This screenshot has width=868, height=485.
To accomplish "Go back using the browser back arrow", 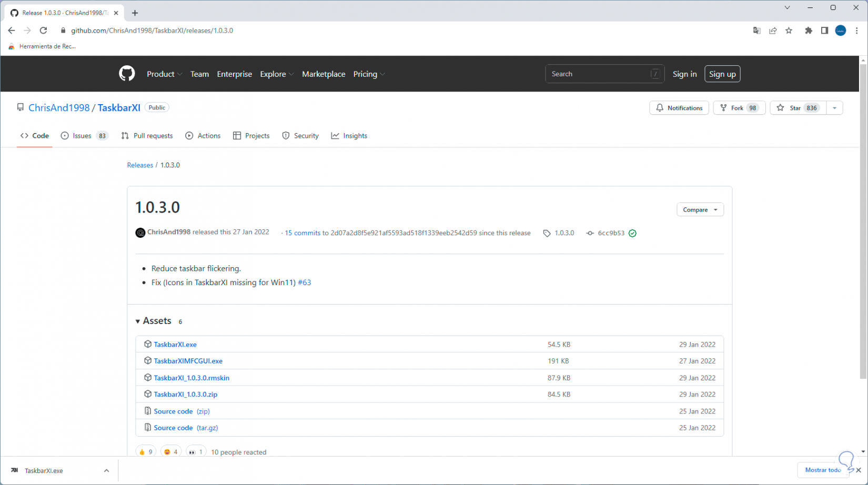I will [x=12, y=31].
